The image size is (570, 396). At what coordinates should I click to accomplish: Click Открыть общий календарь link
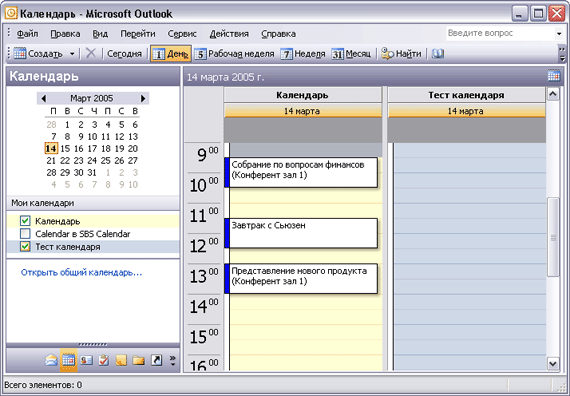point(81,272)
